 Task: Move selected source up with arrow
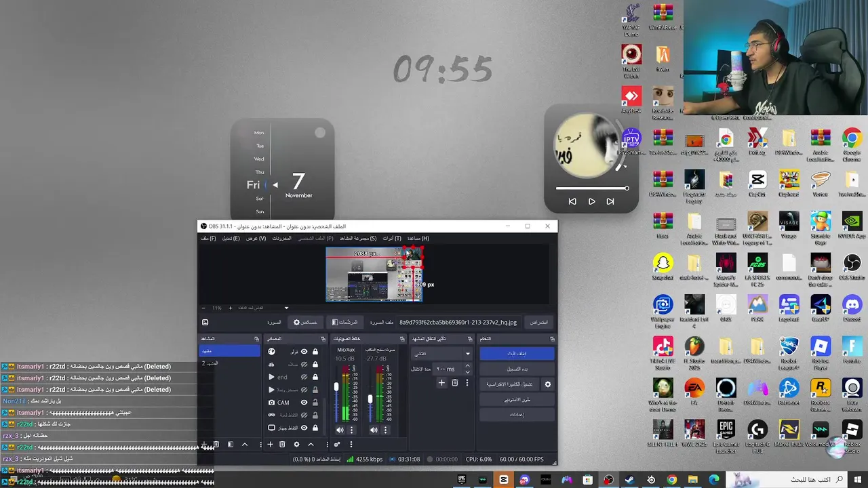pyautogui.click(x=311, y=445)
